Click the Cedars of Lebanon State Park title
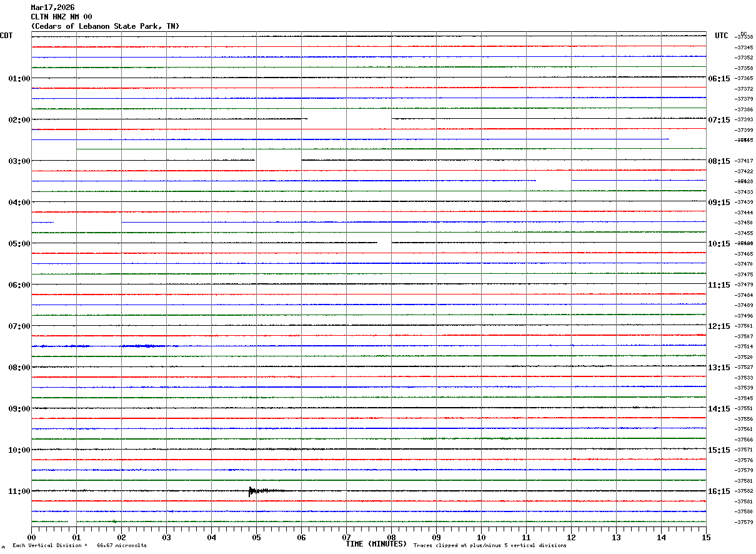756x554 pixels. [105, 26]
